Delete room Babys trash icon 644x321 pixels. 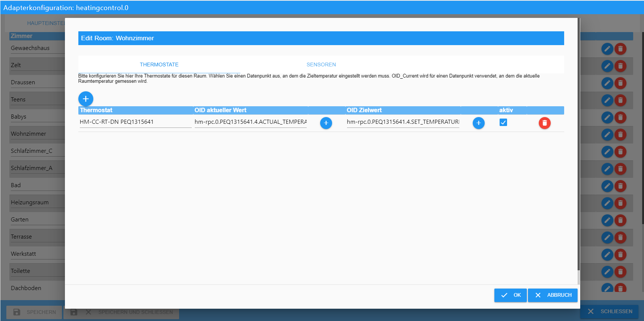tap(620, 117)
